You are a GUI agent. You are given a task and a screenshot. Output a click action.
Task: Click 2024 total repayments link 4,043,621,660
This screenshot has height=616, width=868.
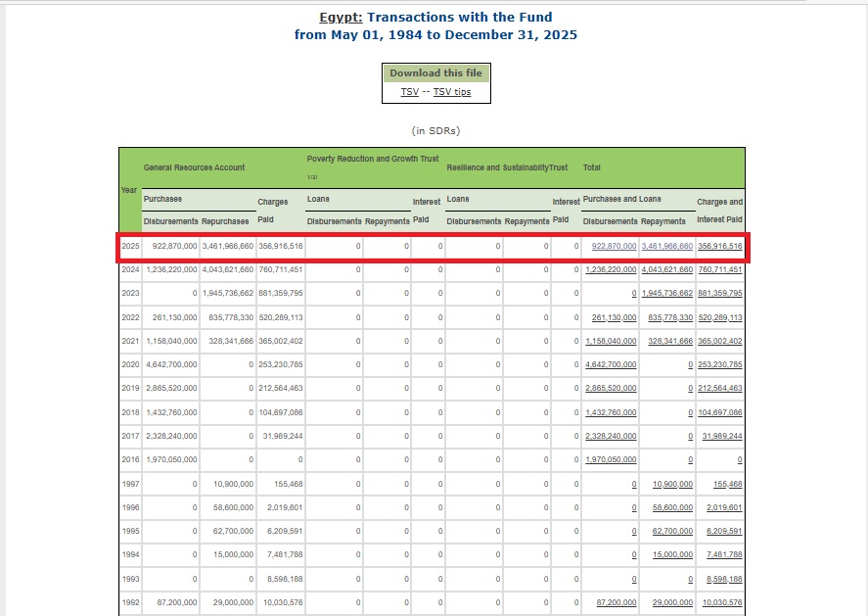[667, 270]
